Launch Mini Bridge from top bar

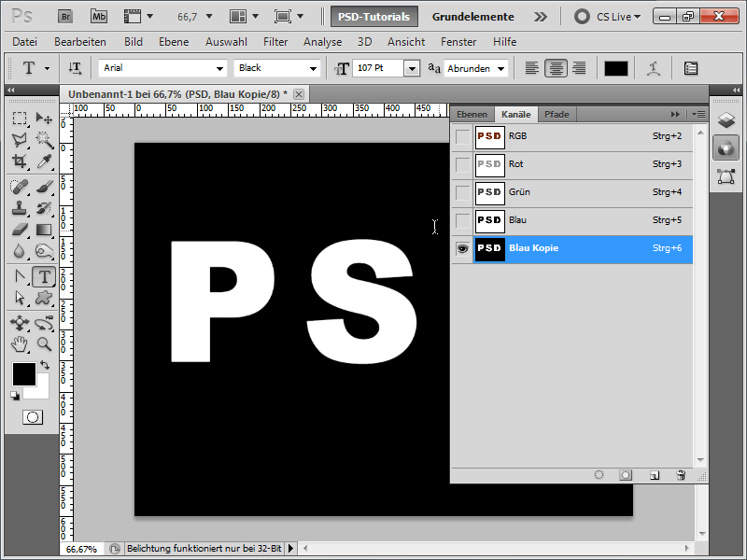coord(99,17)
